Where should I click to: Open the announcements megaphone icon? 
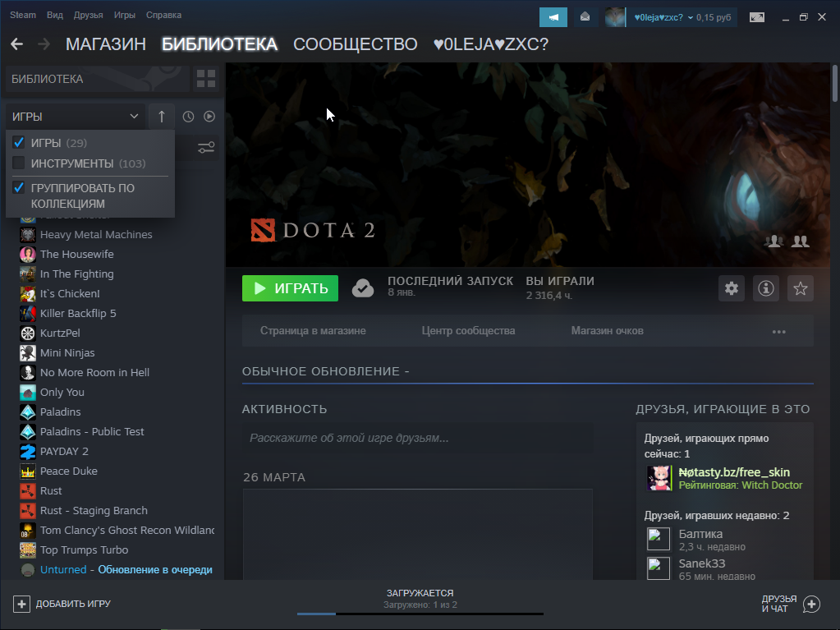coord(553,17)
